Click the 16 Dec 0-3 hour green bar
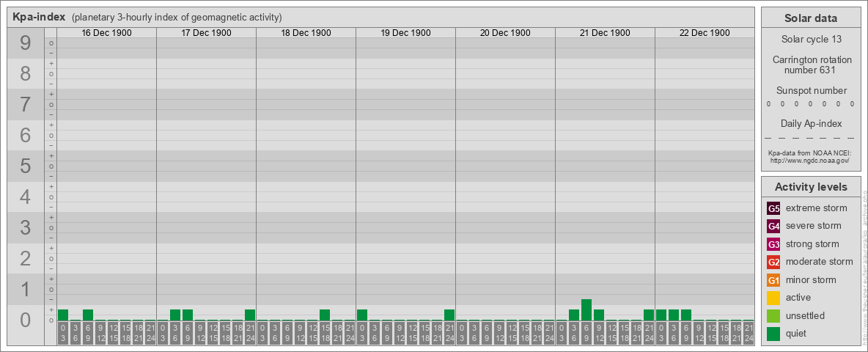 pyautogui.click(x=63, y=315)
